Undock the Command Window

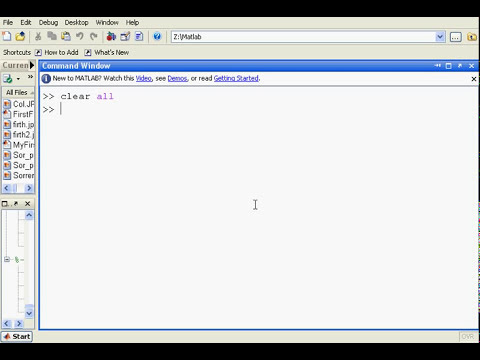pos(460,66)
